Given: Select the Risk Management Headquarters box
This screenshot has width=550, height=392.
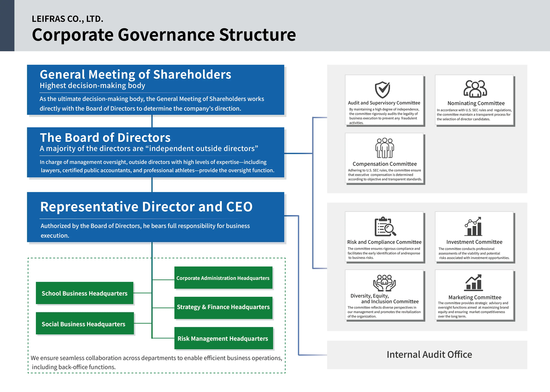Looking at the screenshot, I should point(224,338).
